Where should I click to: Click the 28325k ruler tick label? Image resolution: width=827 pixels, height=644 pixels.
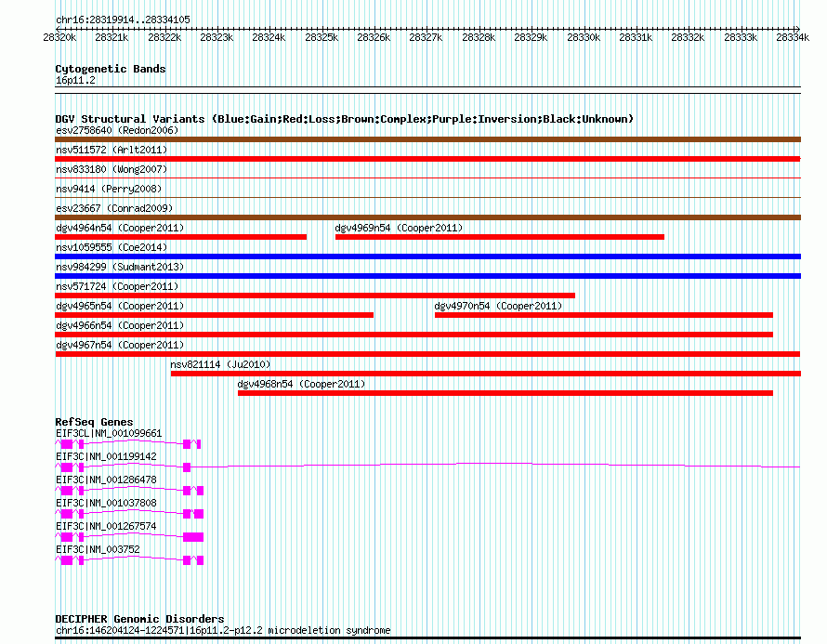(322, 37)
